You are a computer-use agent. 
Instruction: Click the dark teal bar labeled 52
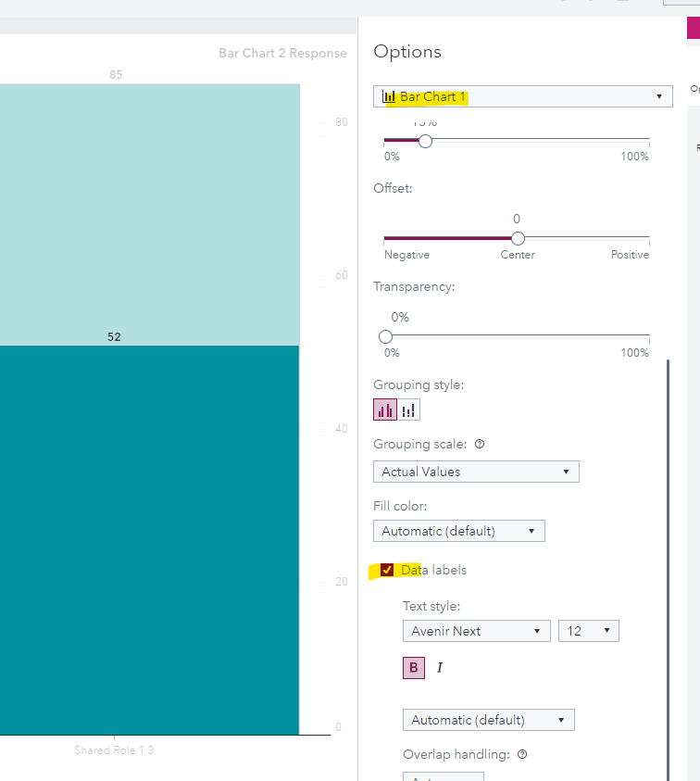[x=148, y=537]
